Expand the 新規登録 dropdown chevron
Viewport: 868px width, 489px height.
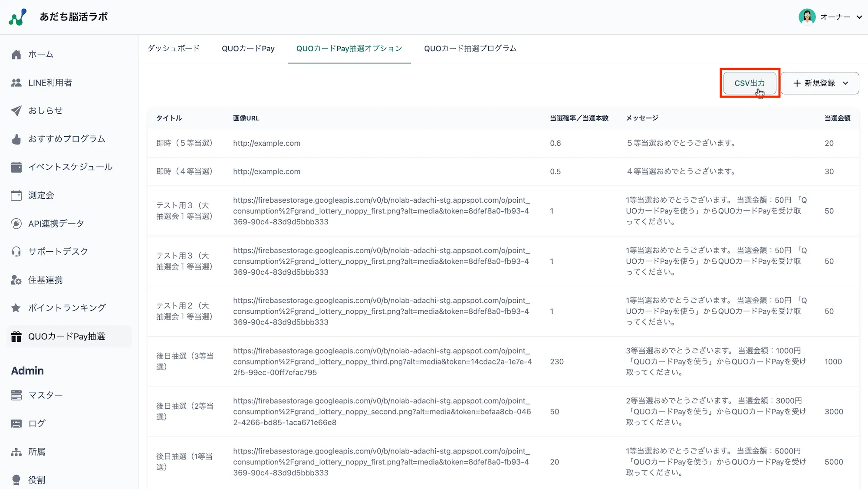point(845,83)
